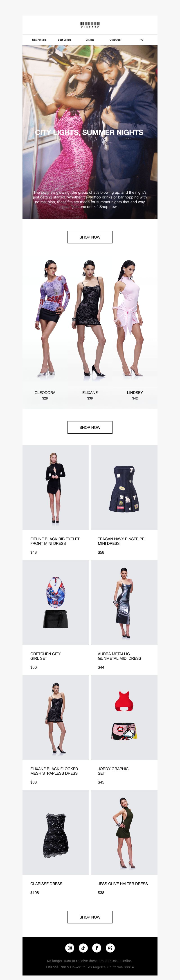Screen dimensions: 180x980
Task: Click the FINESSE barcode logo
Action: pos(90,25)
